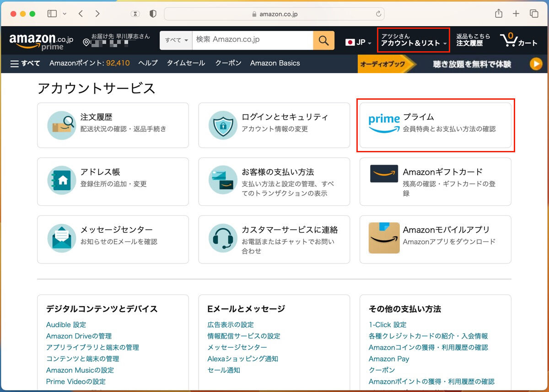
Task: Open the すべて search category dropdown
Action: coord(176,40)
